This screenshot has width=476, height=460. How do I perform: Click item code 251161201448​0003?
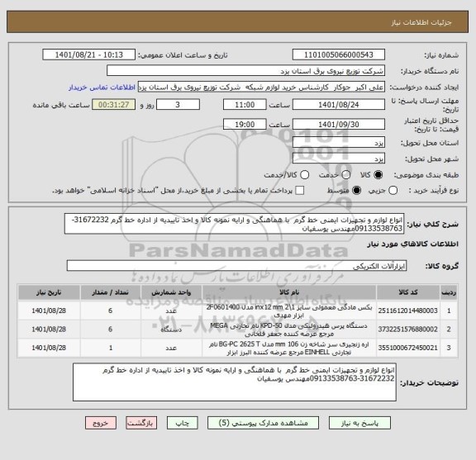click(x=407, y=311)
